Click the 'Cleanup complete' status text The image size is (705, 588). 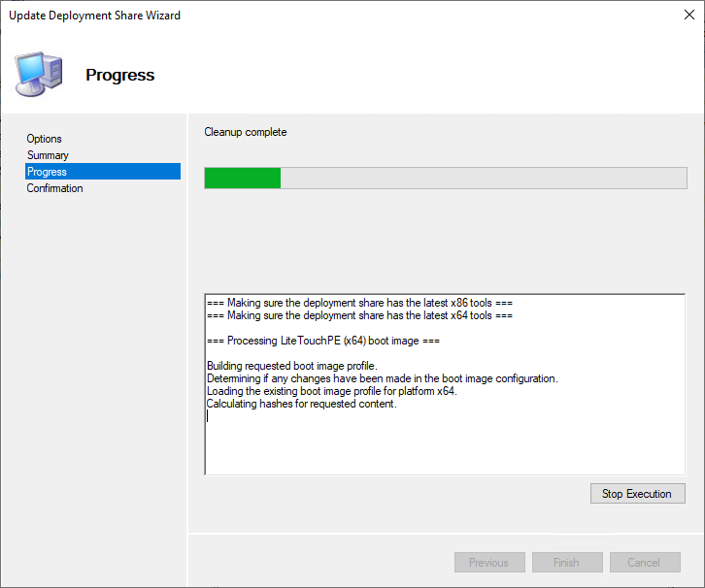246,132
